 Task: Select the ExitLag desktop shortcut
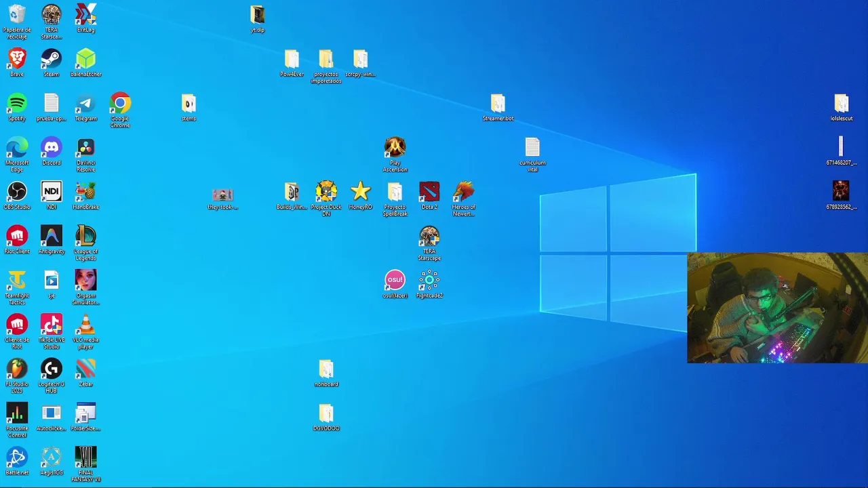(85, 15)
